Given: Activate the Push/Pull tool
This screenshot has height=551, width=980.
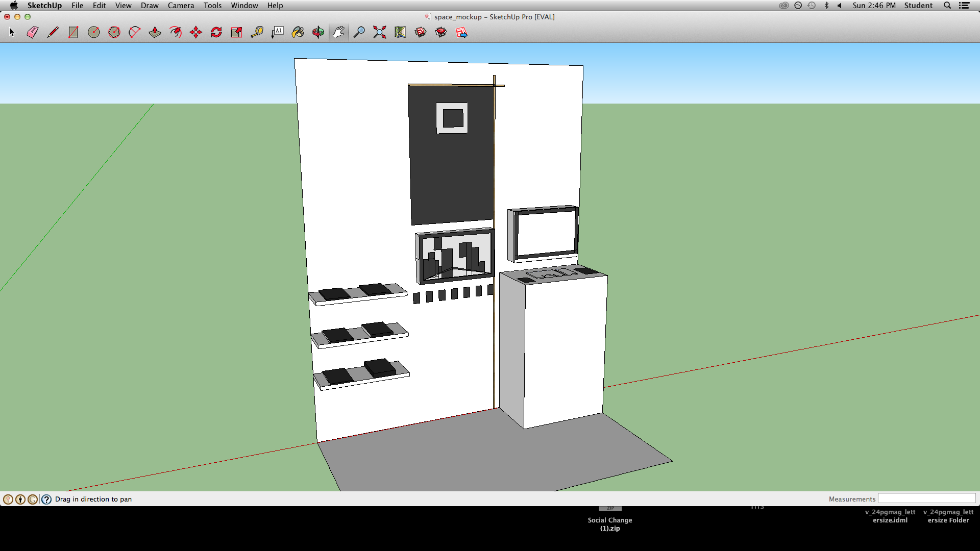Looking at the screenshot, I should click(155, 32).
